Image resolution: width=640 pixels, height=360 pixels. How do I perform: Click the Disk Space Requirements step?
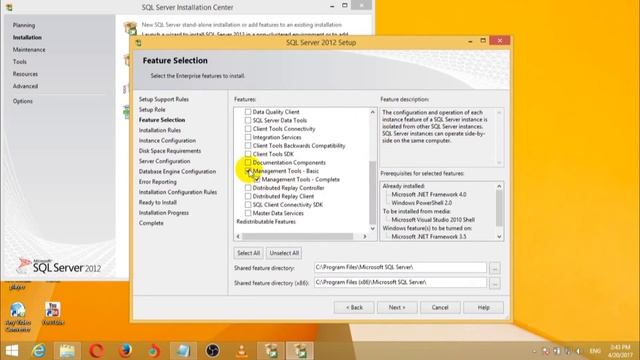click(x=170, y=151)
